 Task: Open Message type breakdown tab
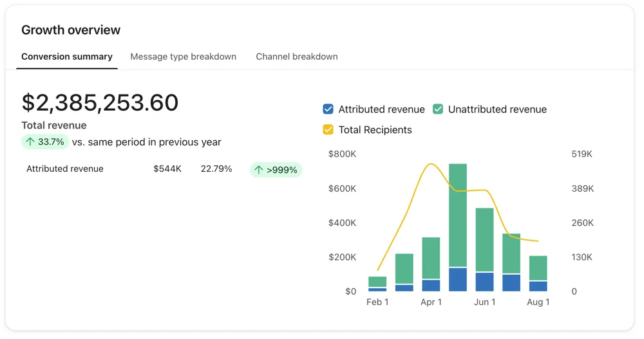point(183,57)
